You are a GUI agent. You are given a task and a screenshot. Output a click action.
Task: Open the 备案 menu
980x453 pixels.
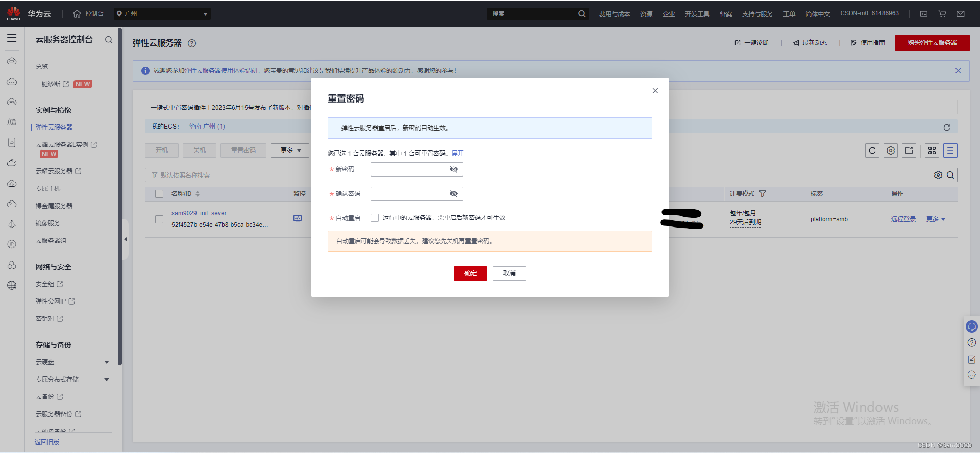(726, 14)
